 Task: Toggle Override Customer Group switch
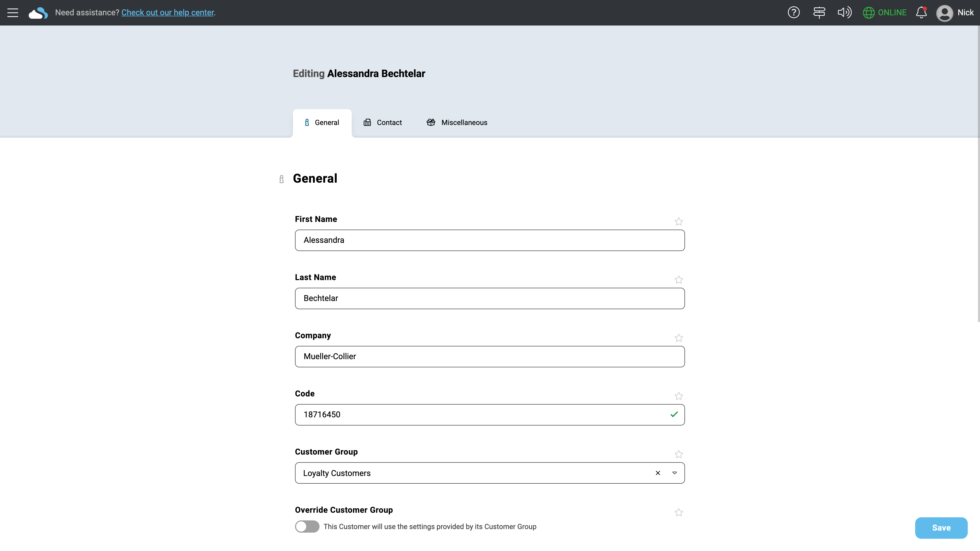pyautogui.click(x=307, y=526)
